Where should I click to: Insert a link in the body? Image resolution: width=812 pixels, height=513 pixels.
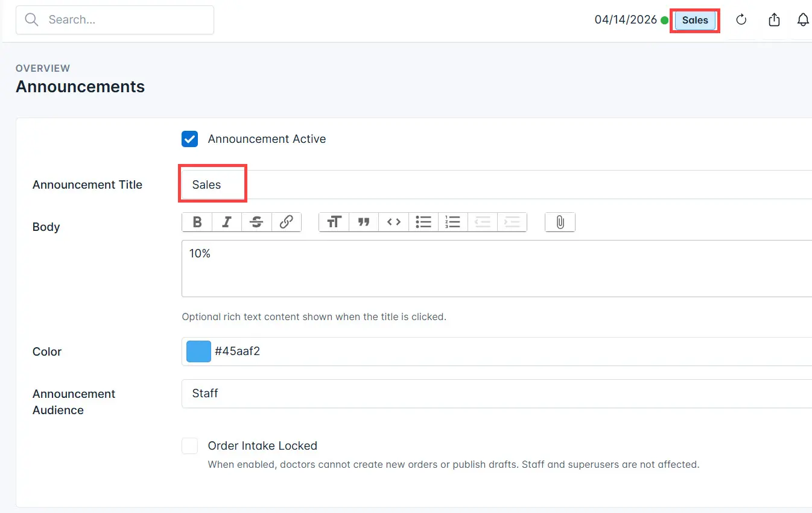coord(287,222)
